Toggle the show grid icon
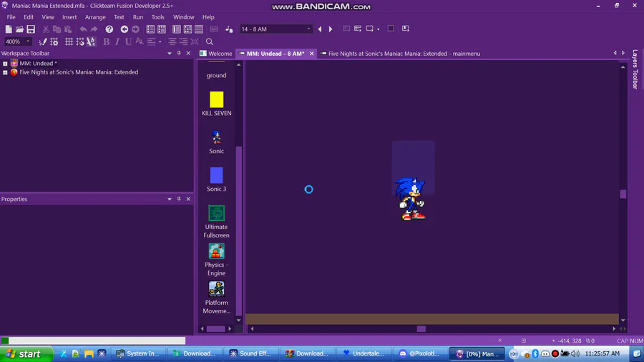This screenshot has width=644, height=362. (69, 41)
